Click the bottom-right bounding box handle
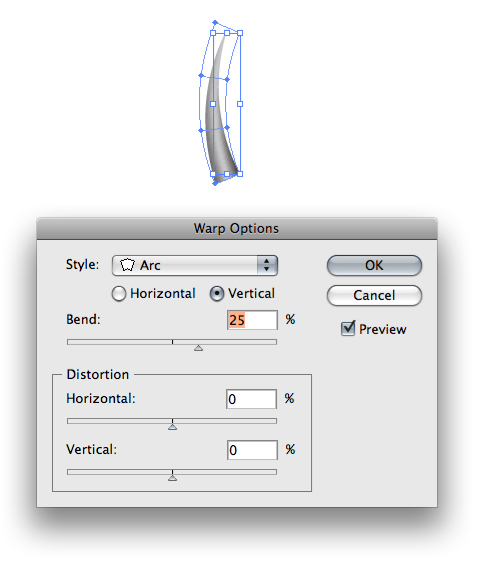This screenshot has width=482, height=561. [x=240, y=174]
